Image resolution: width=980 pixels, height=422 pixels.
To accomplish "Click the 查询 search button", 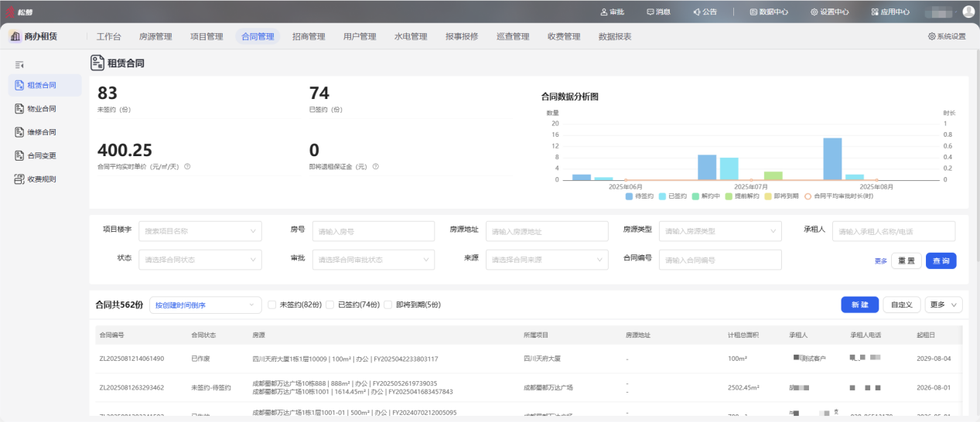I will click(941, 260).
